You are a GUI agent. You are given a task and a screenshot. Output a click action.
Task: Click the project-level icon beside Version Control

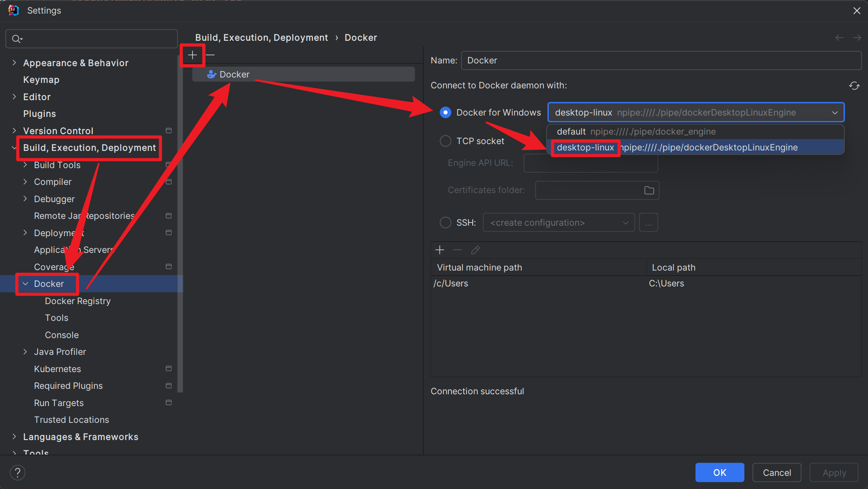pyautogui.click(x=168, y=131)
